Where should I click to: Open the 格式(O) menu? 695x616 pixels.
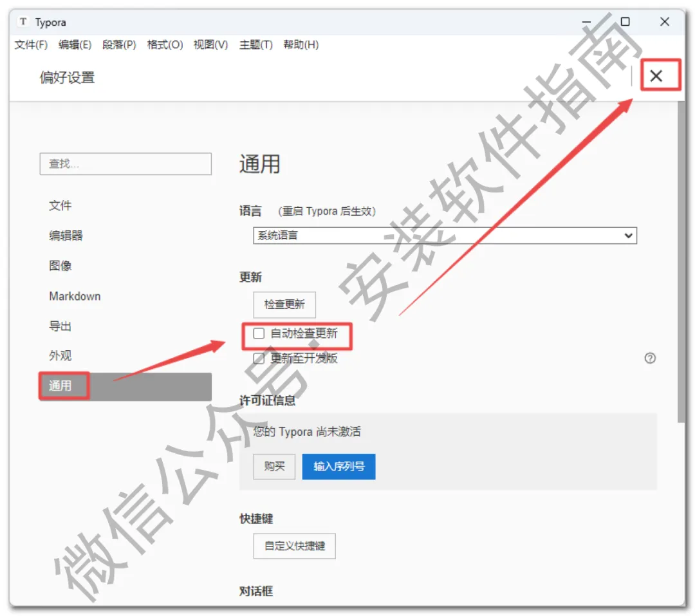165,45
